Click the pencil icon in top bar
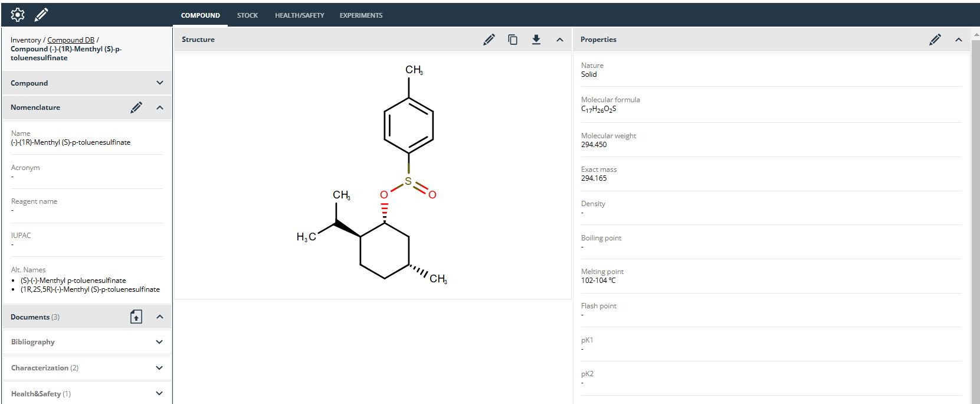The height and width of the screenshot is (404, 980). (41, 15)
